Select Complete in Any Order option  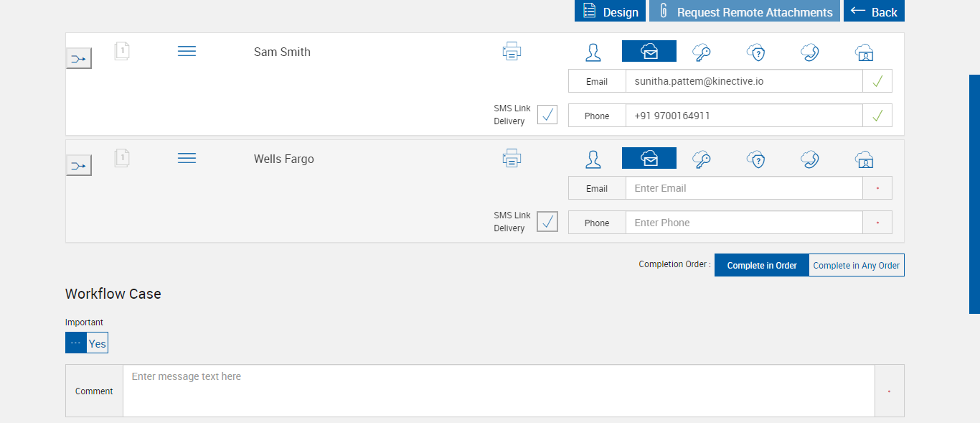coord(856,265)
